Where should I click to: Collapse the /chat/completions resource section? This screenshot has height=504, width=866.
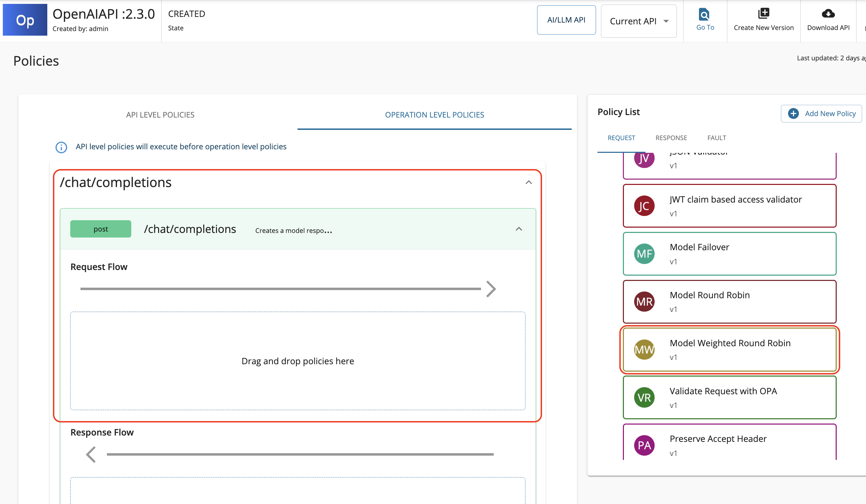point(528,182)
